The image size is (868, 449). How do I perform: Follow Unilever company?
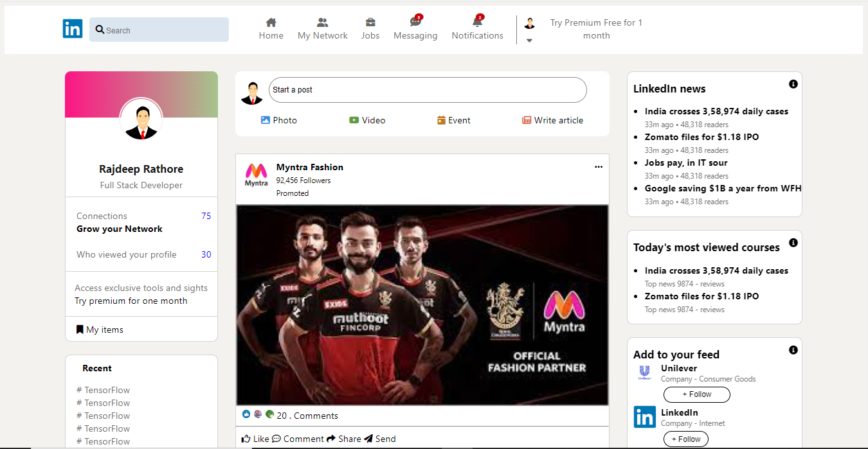click(x=696, y=394)
